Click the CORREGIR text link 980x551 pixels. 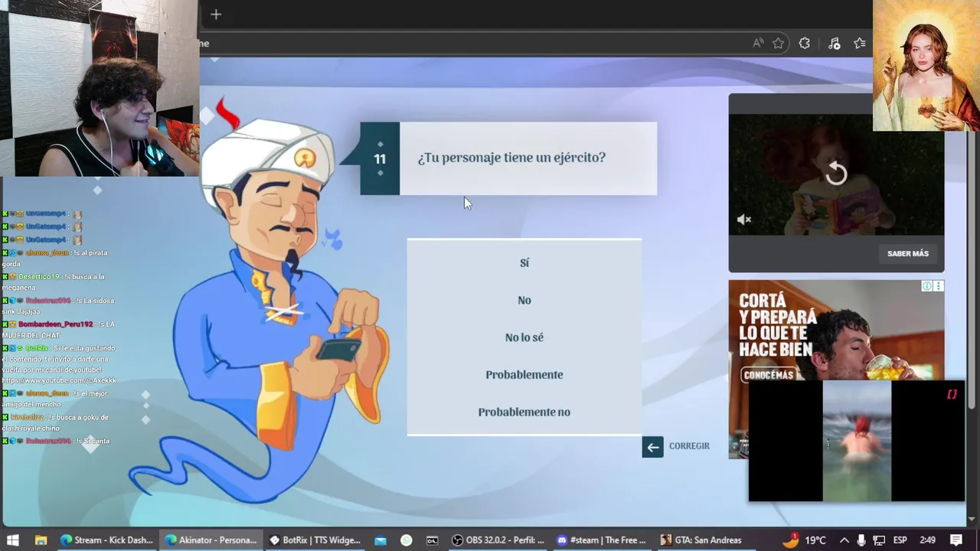pyautogui.click(x=689, y=446)
